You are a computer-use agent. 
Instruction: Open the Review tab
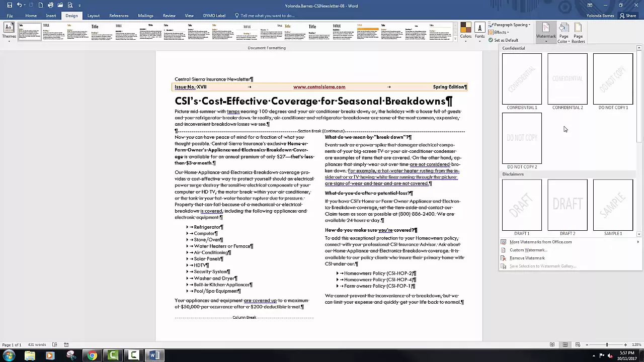(x=169, y=16)
